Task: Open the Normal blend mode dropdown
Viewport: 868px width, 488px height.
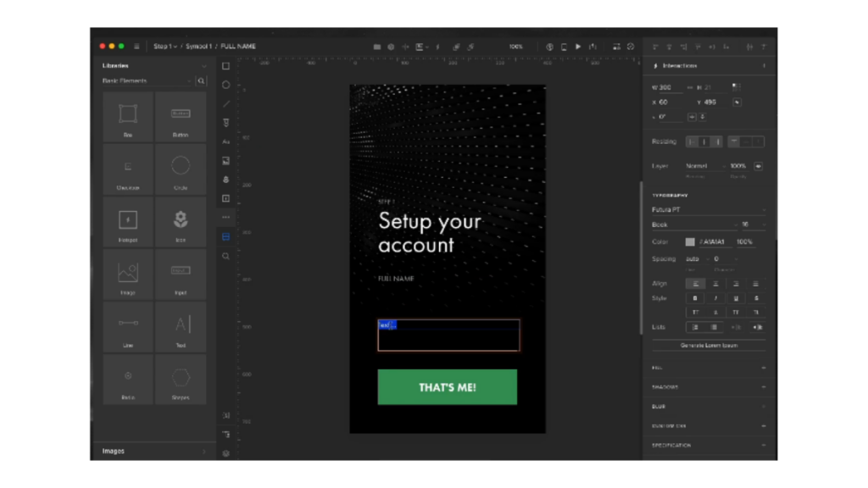Action: 704,166
